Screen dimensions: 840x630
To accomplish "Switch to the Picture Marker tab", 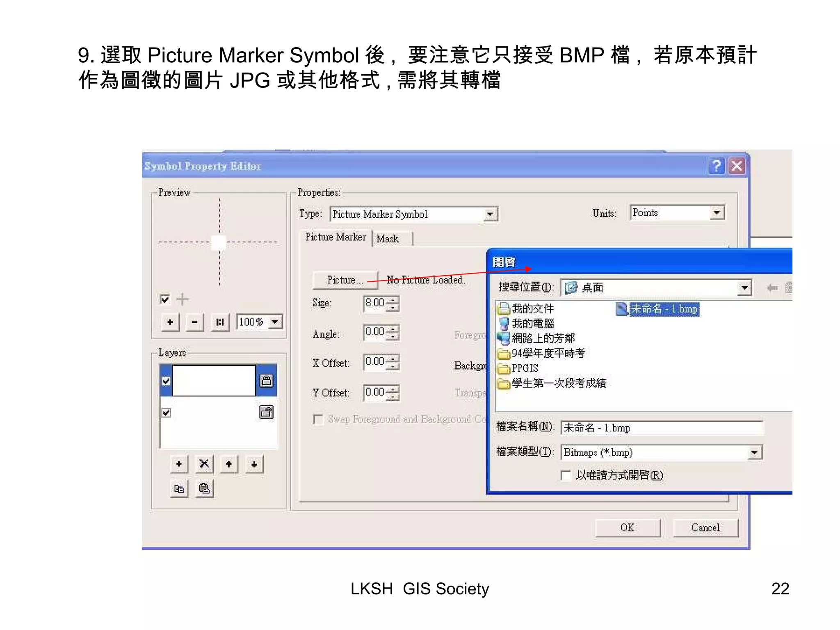I will pos(336,237).
